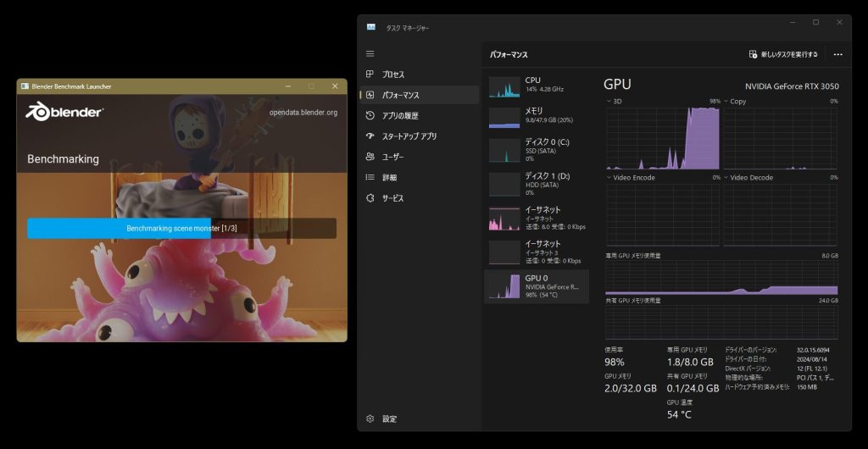Open スタートアップ アプリ (Startup apps) page

[x=409, y=136]
